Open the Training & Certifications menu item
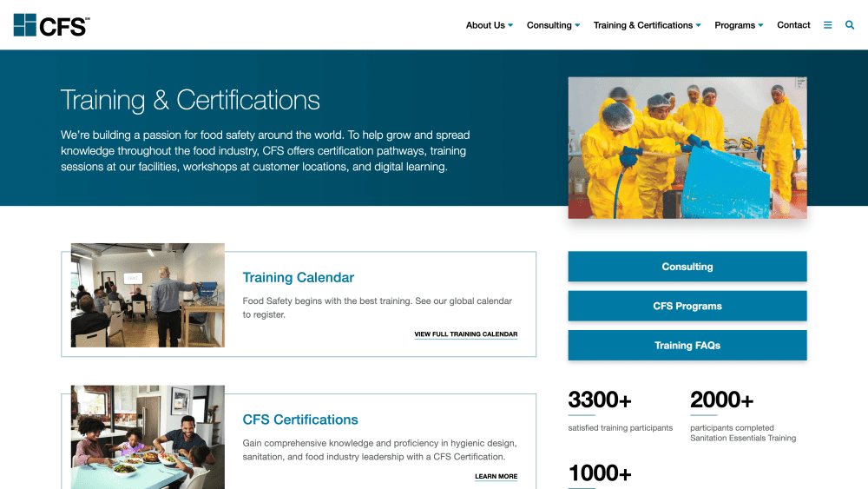Viewport: 868px width, 489px height. pos(642,25)
